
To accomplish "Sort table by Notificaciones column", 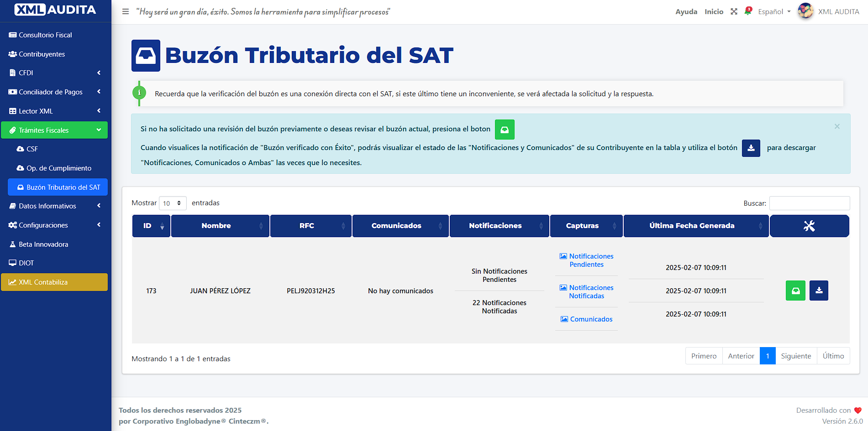I will 499,226.
